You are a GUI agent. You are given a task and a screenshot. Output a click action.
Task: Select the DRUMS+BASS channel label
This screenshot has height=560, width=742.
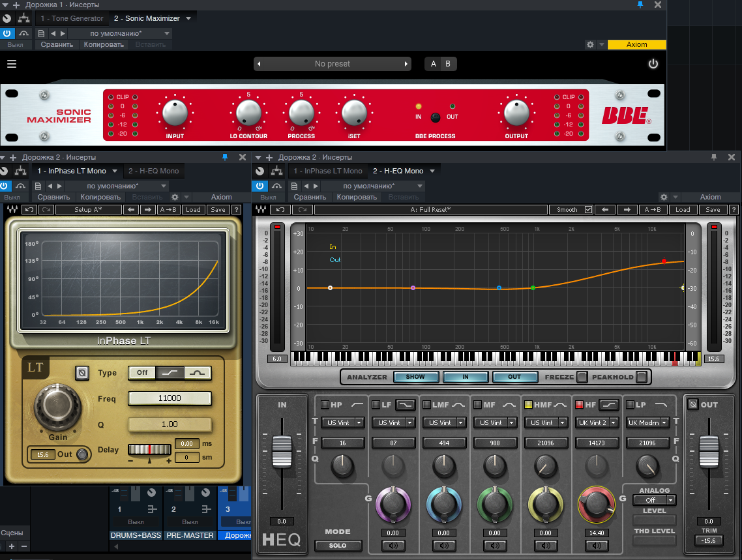tap(136, 535)
